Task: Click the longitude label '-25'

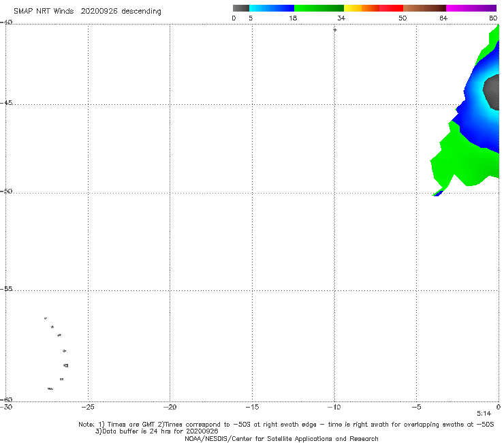Action: (x=88, y=408)
